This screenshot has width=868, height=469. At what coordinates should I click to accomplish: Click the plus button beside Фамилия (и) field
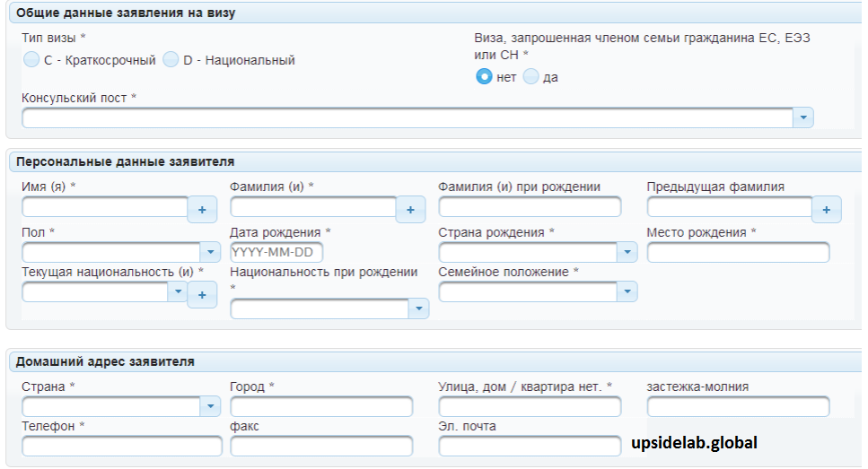[x=410, y=210]
